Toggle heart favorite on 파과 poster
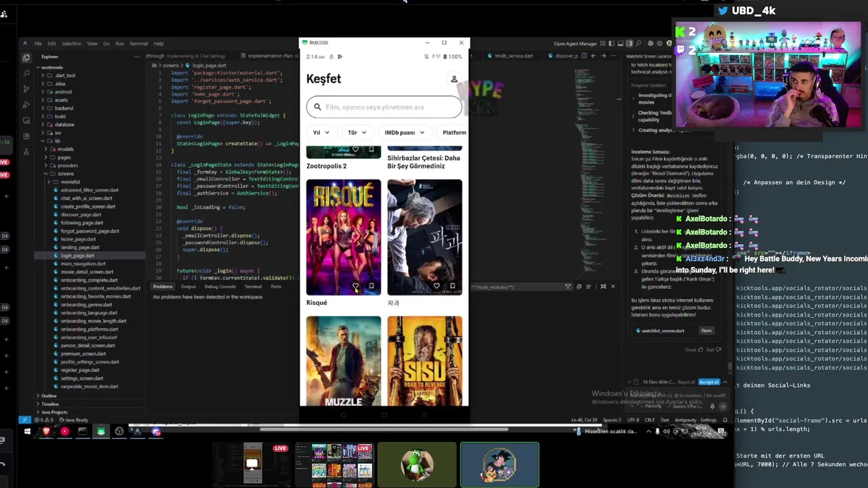Screen dimensions: 868x488 (x=437, y=286)
